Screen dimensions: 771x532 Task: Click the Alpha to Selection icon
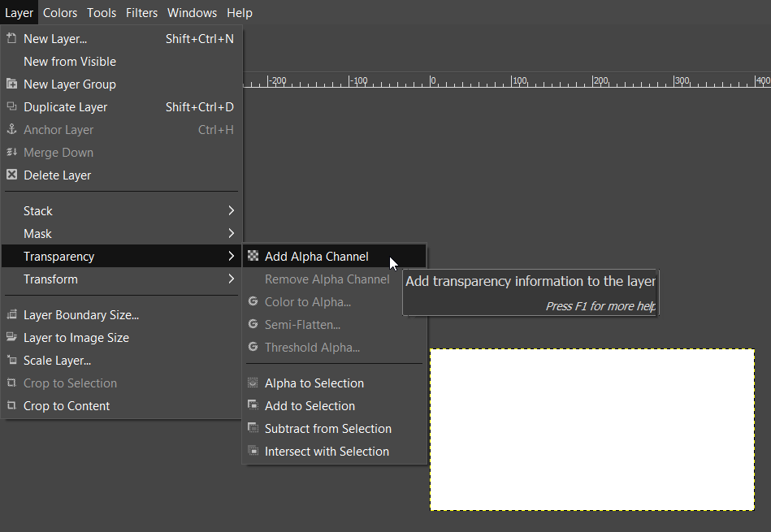[253, 383]
